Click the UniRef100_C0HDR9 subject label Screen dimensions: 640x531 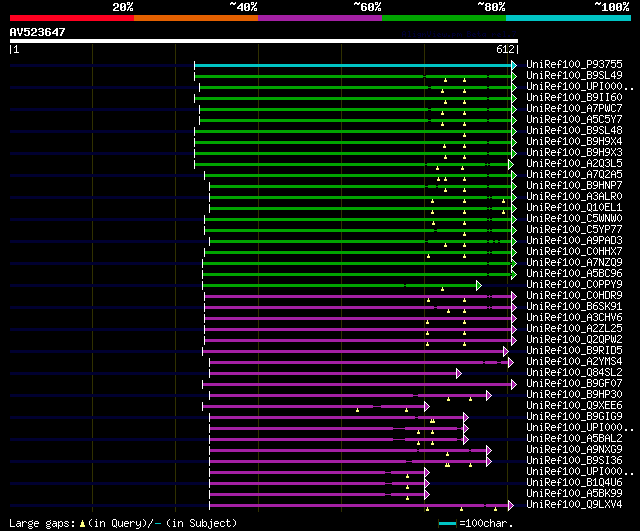tap(574, 296)
